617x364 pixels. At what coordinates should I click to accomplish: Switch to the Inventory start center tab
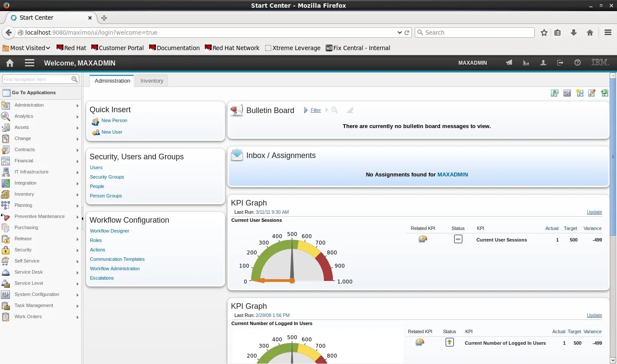(152, 81)
